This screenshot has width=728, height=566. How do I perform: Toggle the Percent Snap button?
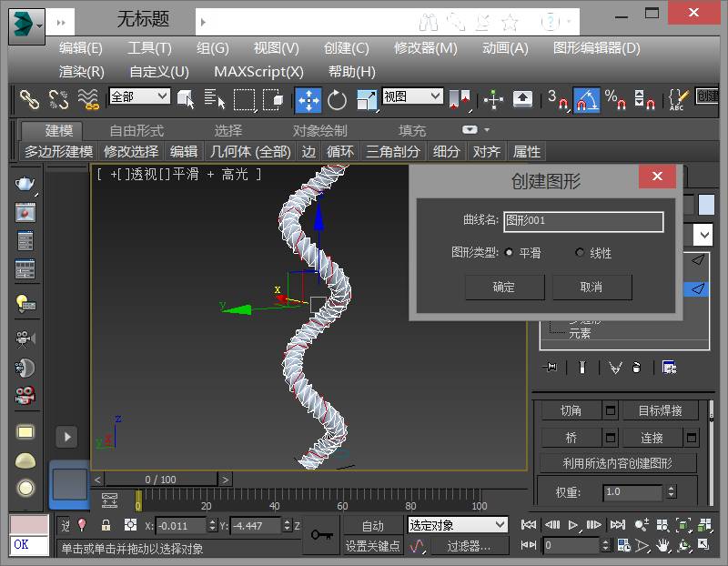(x=616, y=99)
